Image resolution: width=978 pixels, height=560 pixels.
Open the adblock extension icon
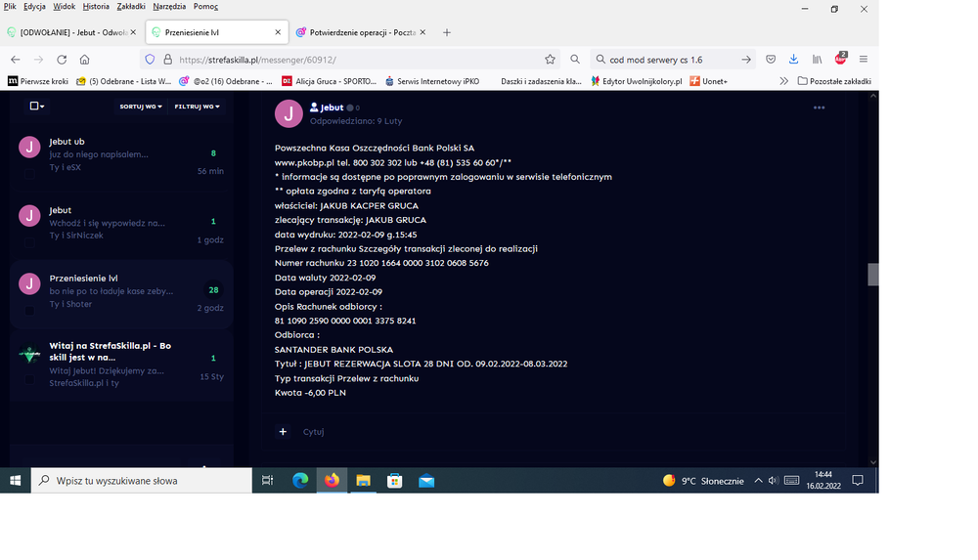[x=840, y=58]
